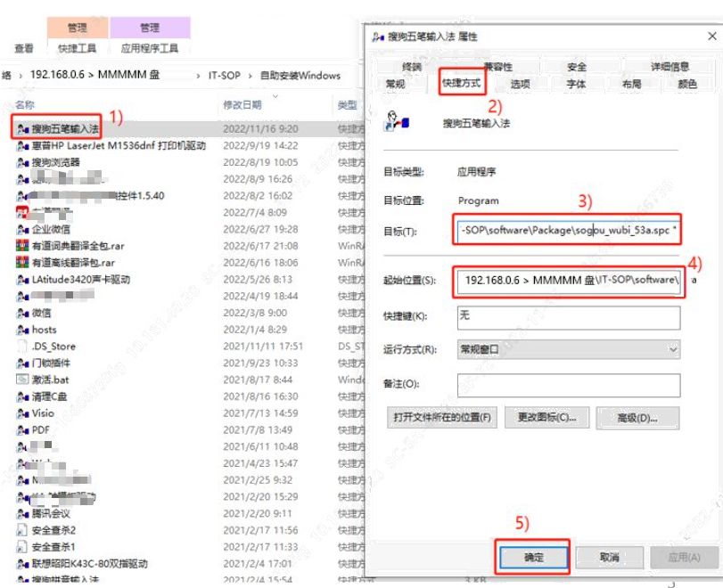This screenshot has width=723, height=588.
Task: Click the hosts shortcut icon
Action: pos(22,330)
